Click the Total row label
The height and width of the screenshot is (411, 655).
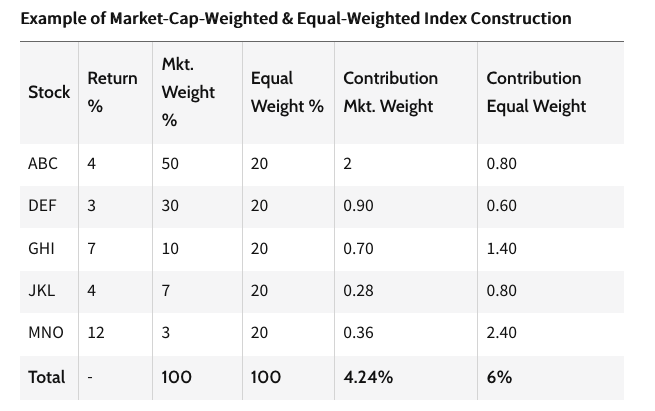point(46,377)
